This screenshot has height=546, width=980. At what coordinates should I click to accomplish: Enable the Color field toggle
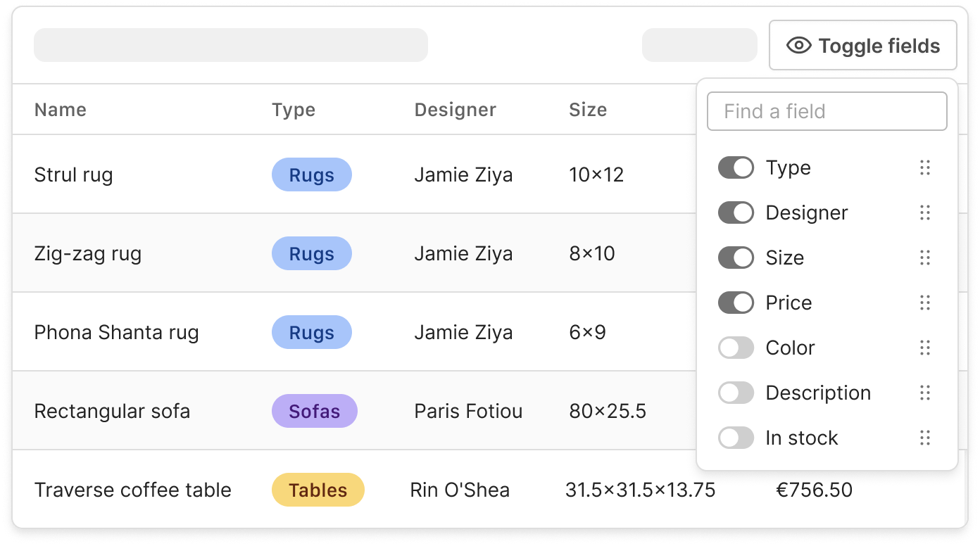coord(736,348)
